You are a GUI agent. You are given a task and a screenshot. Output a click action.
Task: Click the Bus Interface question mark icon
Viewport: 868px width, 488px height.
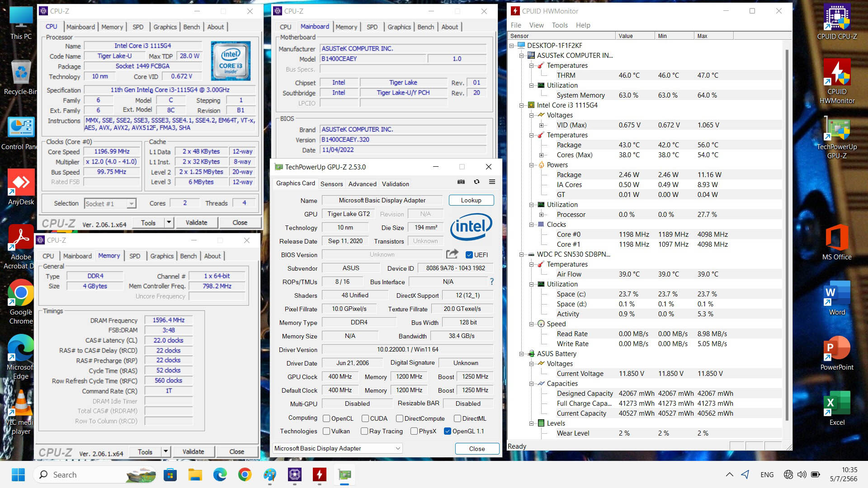click(491, 282)
